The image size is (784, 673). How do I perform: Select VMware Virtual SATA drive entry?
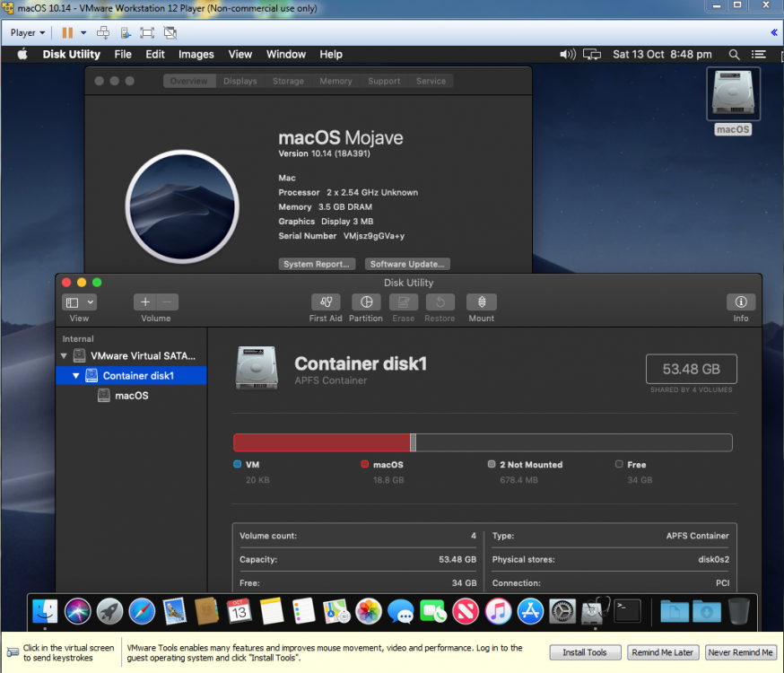click(x=143, y=356)
